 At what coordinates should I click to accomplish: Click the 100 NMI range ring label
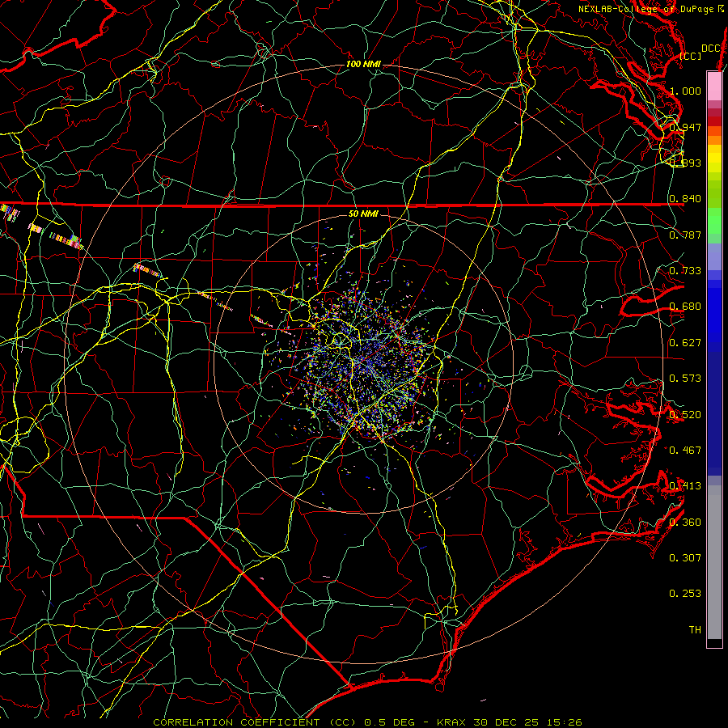[363, 64]
